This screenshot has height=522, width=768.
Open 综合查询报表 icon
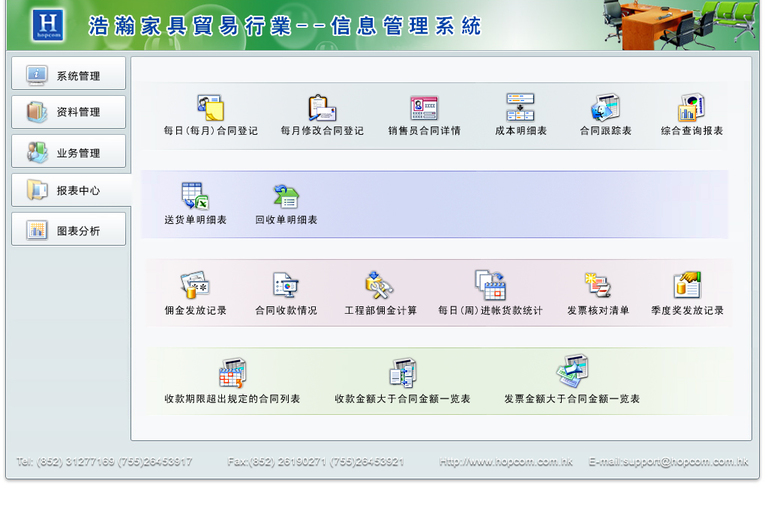(691, 108)
